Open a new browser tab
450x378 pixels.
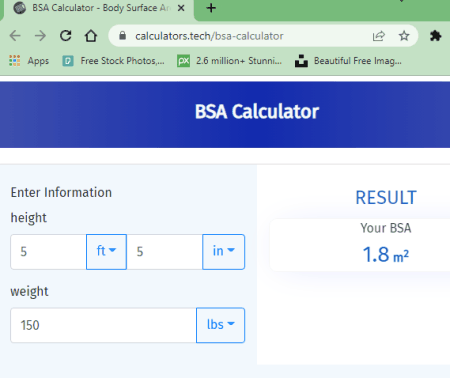[211, 8]
